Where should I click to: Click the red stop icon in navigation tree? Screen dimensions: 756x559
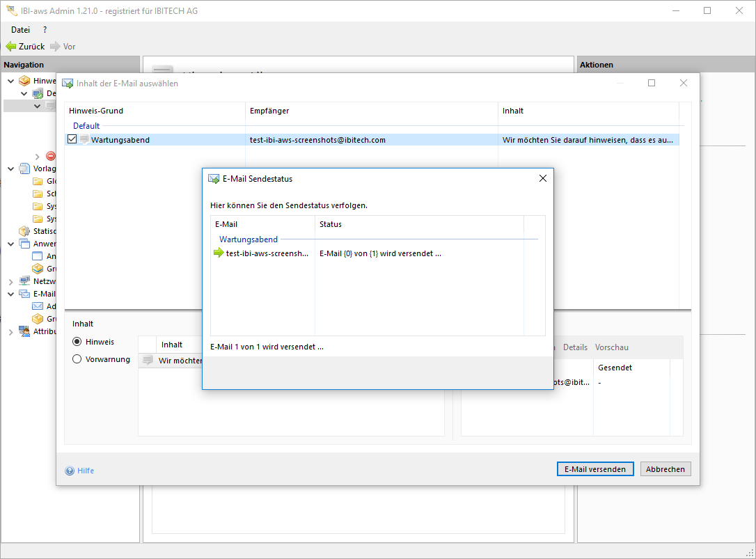[x=50, y=156]
